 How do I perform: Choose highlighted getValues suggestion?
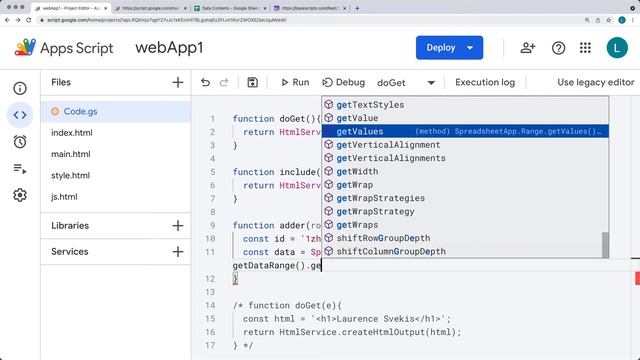[465, 131]
